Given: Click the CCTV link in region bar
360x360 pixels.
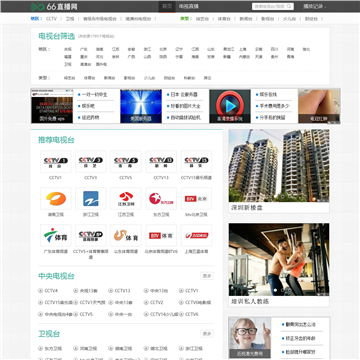Looking at the screenshot, I should coord(51,19).
